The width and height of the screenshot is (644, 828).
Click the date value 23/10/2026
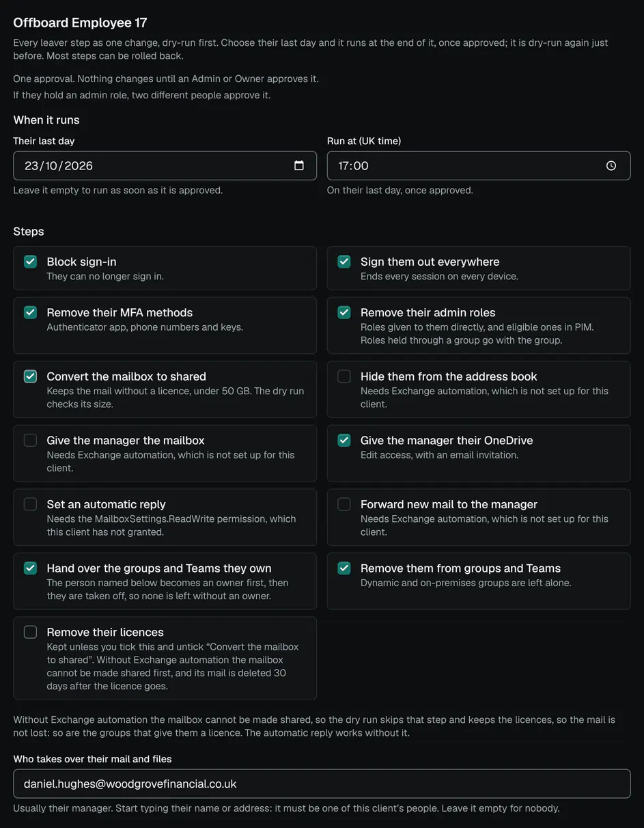click(x=59, y=165)
